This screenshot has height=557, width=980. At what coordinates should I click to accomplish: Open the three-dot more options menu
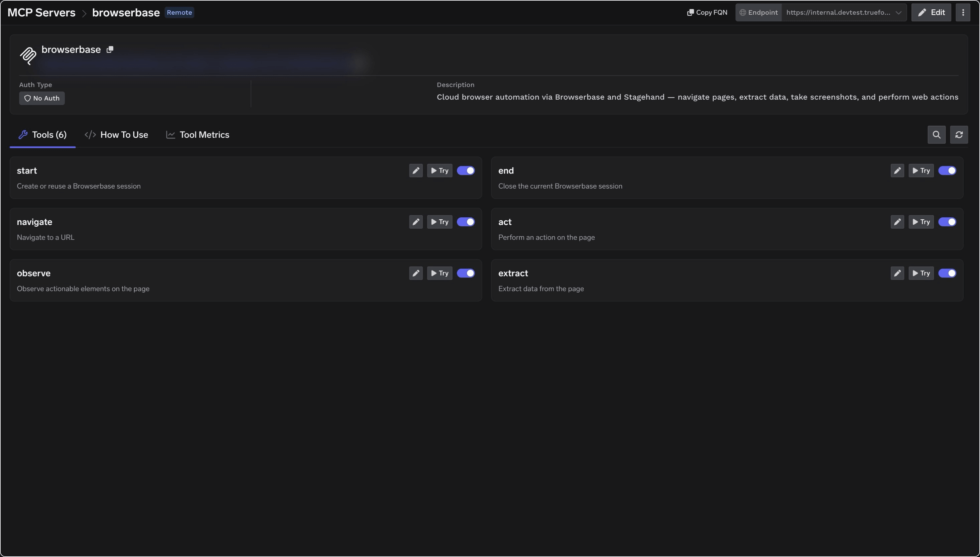click(x=963, y=12)
